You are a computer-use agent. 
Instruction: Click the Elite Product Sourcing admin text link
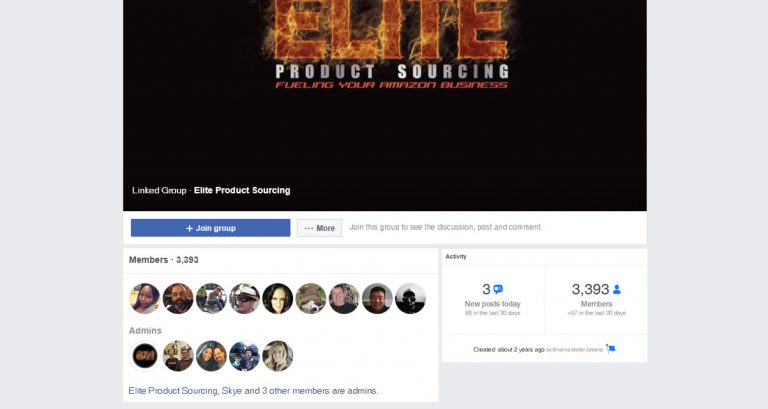tap(173, 391)
